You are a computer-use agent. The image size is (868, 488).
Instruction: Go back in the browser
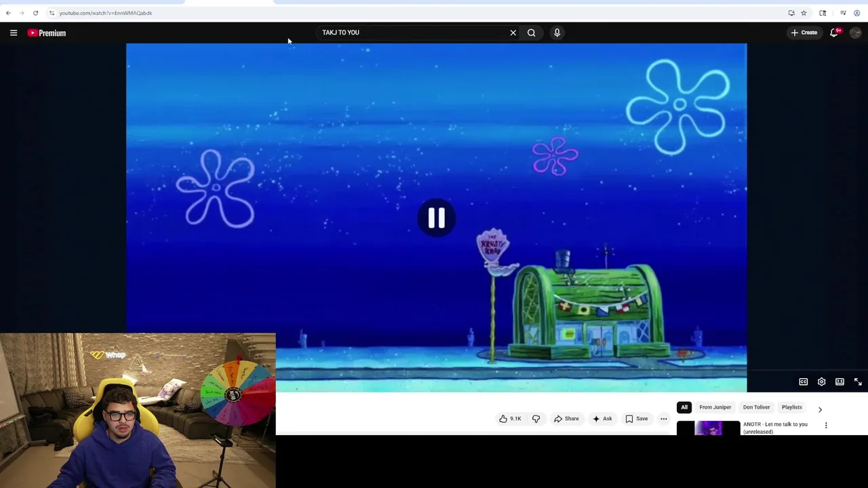(x=8, y=13)
